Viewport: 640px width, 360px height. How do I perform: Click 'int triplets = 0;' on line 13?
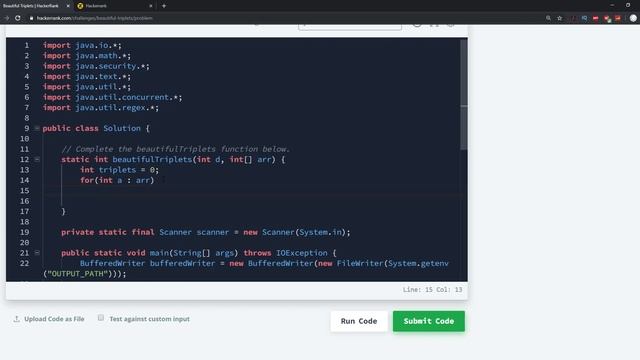coord(119,170)
